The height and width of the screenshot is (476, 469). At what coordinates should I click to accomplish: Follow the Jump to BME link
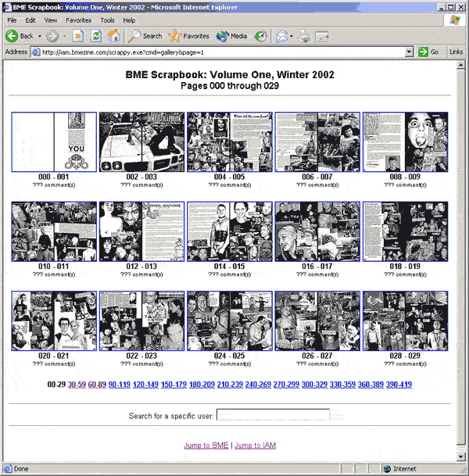click(x=206, y=445)
